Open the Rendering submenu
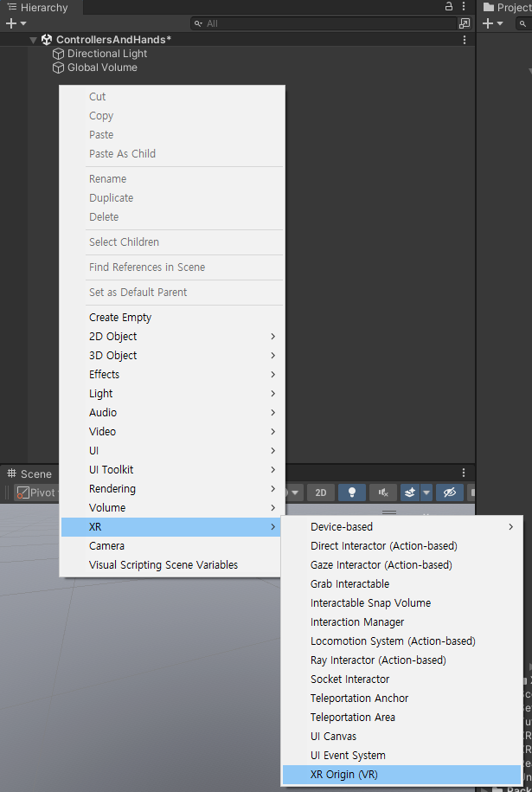Viewport: 532px width, 792px height. [x=171, y=488]
